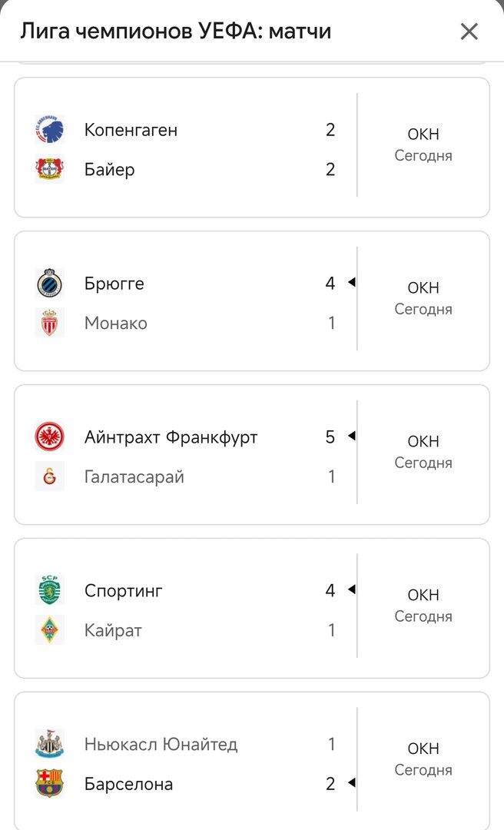Select the Galatasaray logo
The height and width of the screenshot is (830, 504).
(50, 477)
